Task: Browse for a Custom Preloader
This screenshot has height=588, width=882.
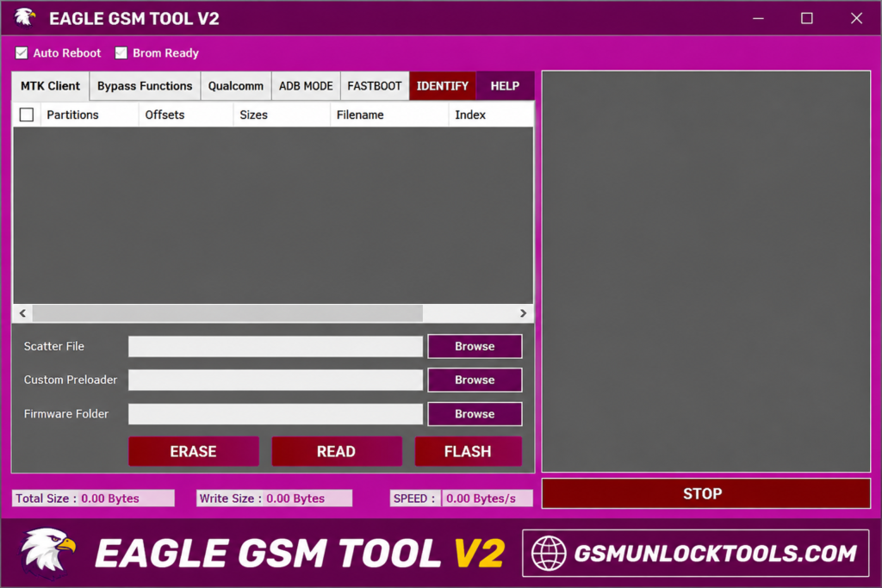Action: click(475, 380)
